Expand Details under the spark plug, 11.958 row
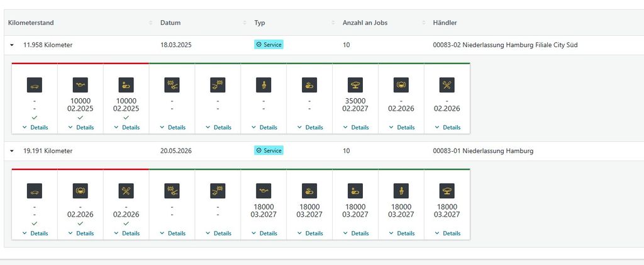This screenshot has width=644, height=265. [x=264, y=127]
